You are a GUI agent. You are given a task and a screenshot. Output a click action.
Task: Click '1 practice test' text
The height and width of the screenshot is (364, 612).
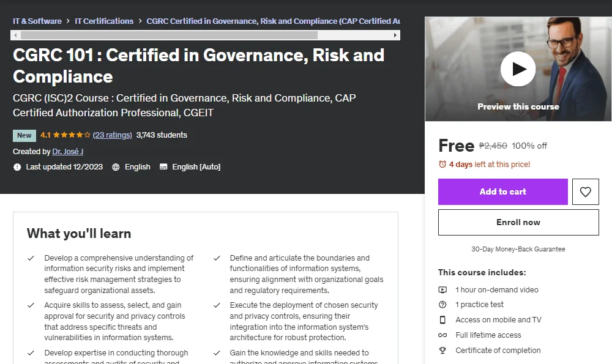(479, 305)
